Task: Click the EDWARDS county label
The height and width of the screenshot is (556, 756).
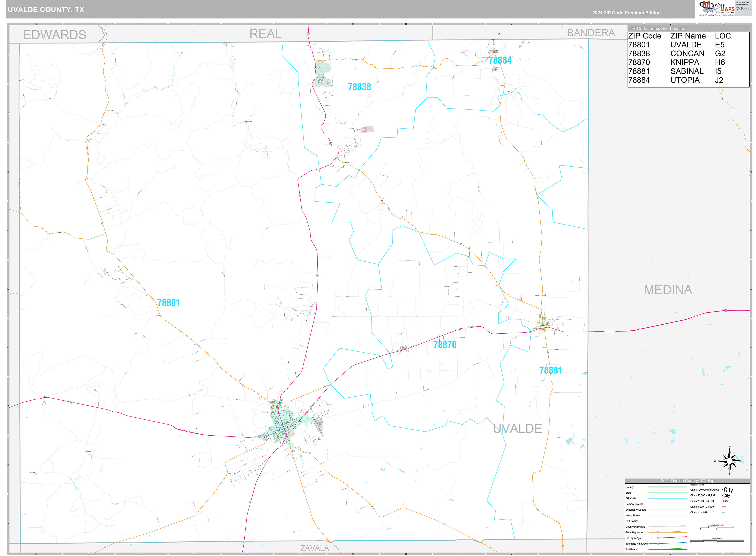Action: click(x=55, y=35)
